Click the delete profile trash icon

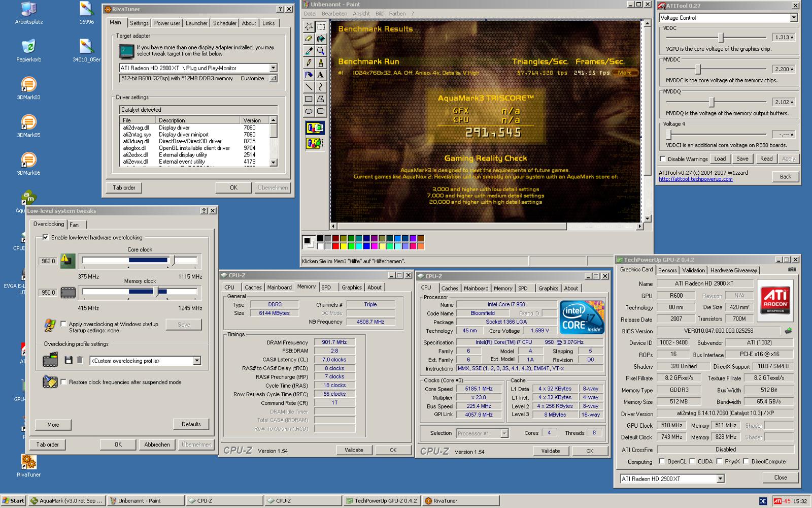click(x=80, y=360)
